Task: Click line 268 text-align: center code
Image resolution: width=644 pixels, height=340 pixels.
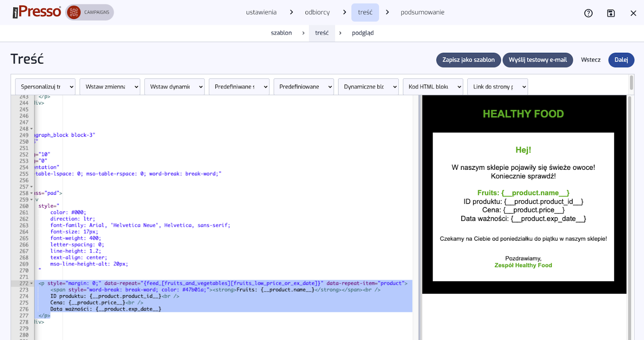Action: pos(78,258)
